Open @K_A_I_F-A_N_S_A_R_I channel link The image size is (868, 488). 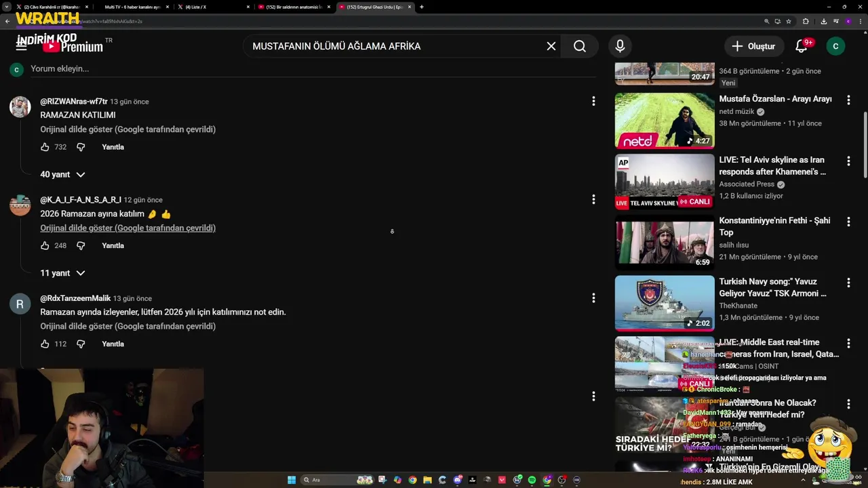point(81,200)
